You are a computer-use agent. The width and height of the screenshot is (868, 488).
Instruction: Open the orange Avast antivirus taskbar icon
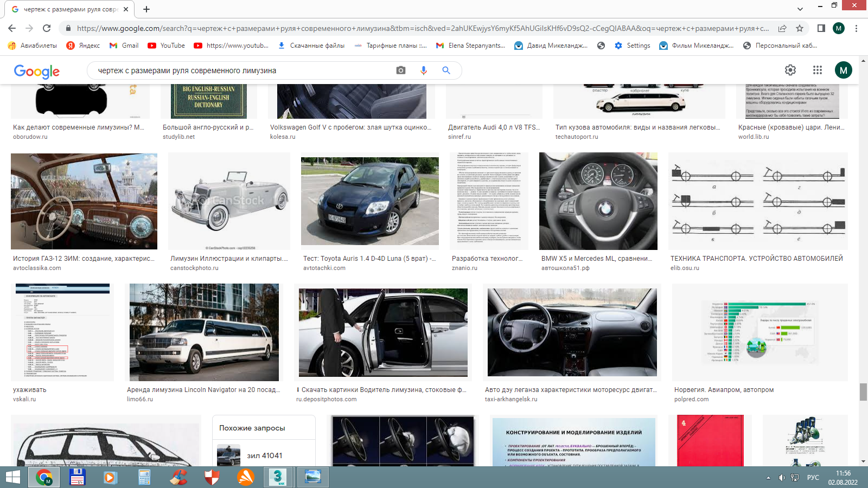[246, 477]
